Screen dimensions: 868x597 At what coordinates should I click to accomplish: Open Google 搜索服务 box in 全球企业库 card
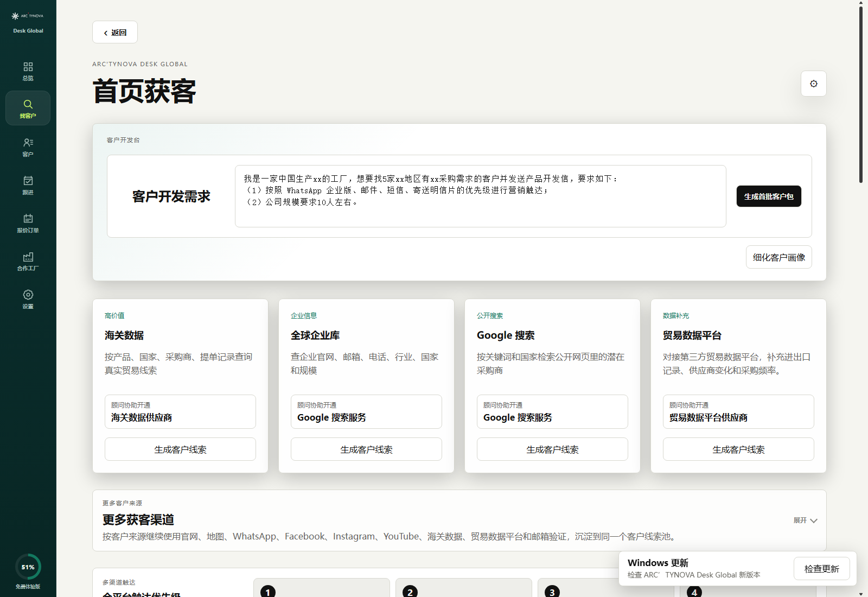[366, 411]
